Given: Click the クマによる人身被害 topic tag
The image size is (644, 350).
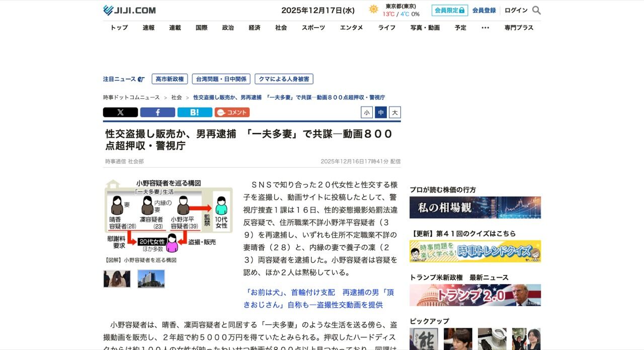Looking at the screenshot, I should [x=284, y=79].
